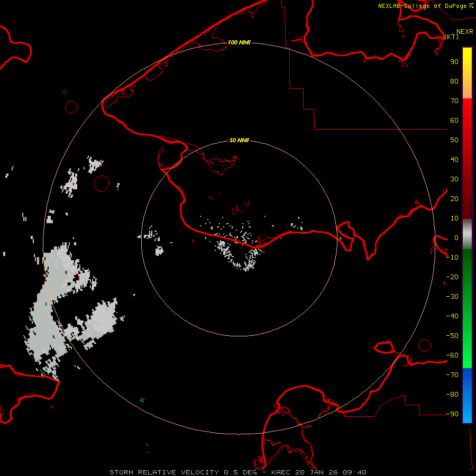Select the -10 value on the velocity scale

(x=452, y=258)
